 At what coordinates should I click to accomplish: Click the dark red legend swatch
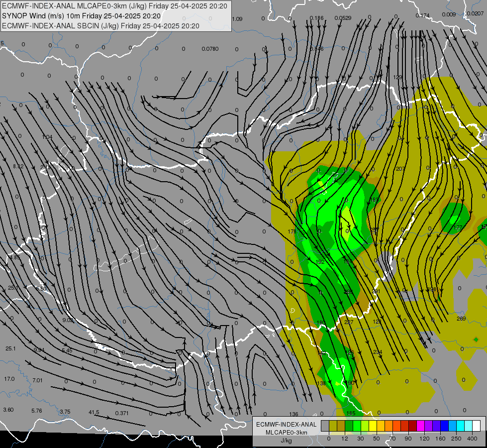point(413,426)
